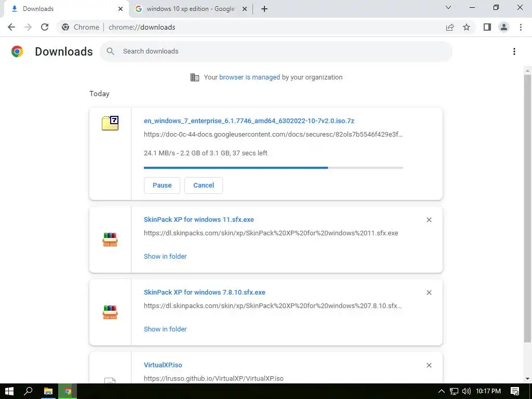Show SkinPack windows 7.8.10 file in folder

[x=165, y=329]
